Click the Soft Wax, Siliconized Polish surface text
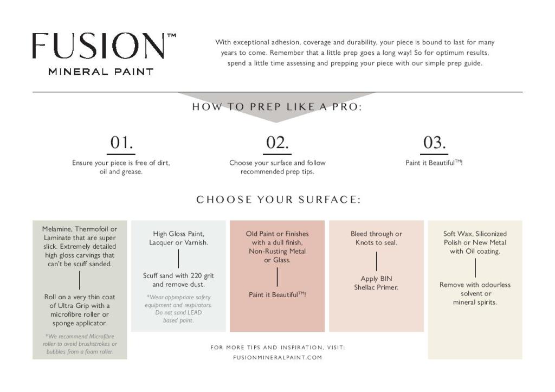Viewport: 555px width, 392px height. tap(475, 242)
